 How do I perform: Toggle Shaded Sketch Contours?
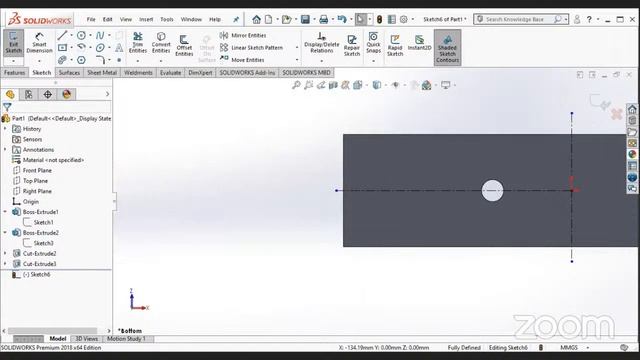[447, 48]
